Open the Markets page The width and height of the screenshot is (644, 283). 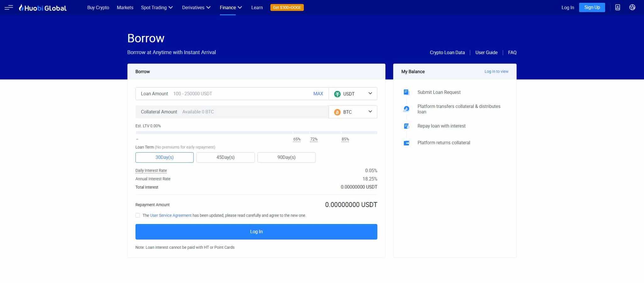pos(125,7)
